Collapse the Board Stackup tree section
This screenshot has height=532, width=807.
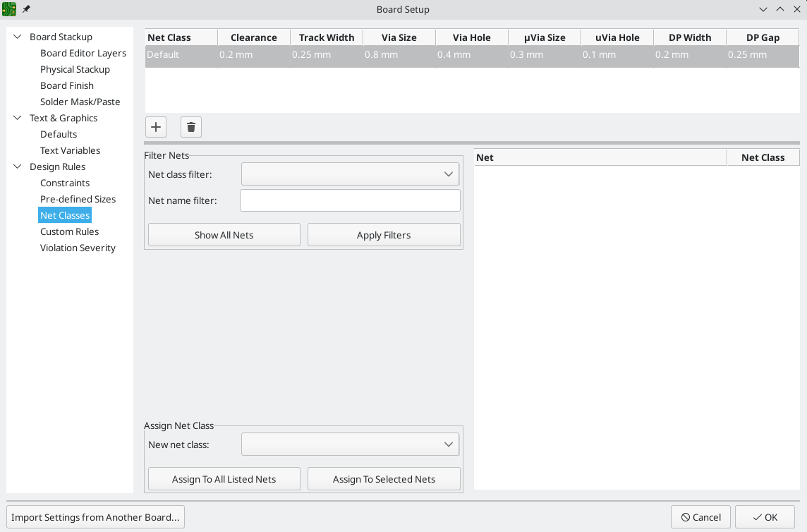pyautogui.click(x=18, y=37)
